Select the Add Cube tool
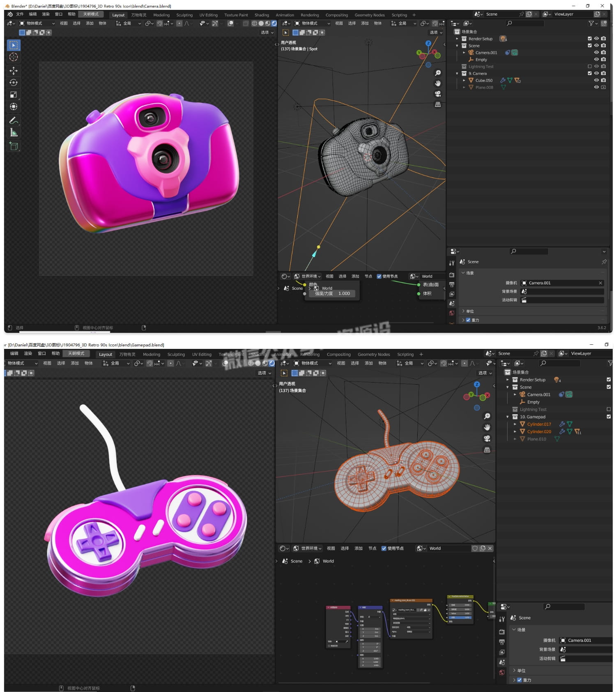 click(x=14, y=146)
